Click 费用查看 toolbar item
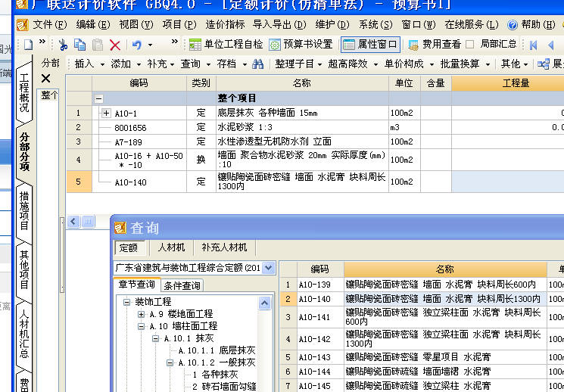This screenshot has width=564, height=392. (434, 44)
